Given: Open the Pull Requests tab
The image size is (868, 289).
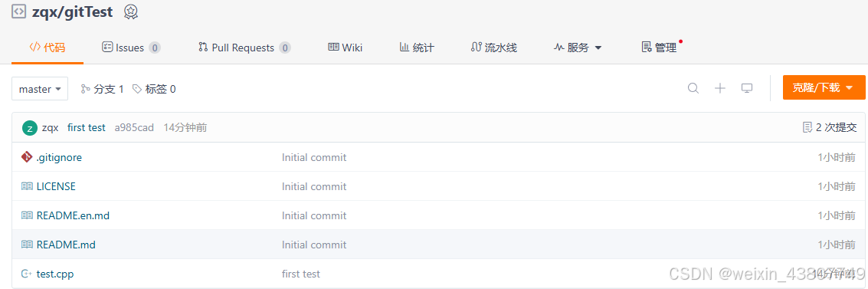Looking at the screenshot, I should 244,48.
